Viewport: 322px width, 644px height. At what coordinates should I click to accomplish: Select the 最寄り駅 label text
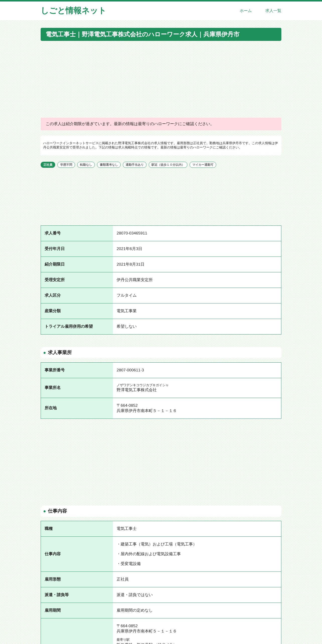click(123, 640)
